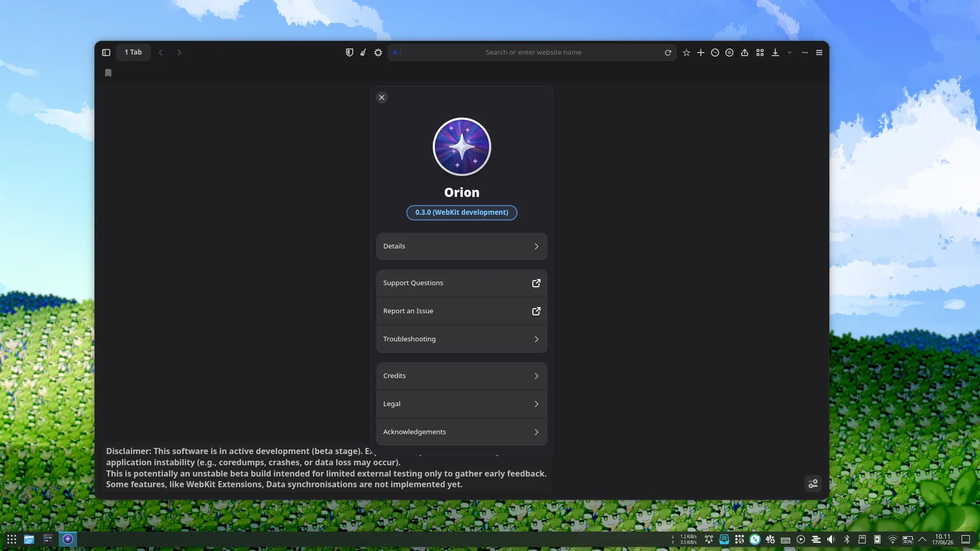980x551 pixels.
Task: Toggle the sidebar panel icon
Action: coord(106,53)
